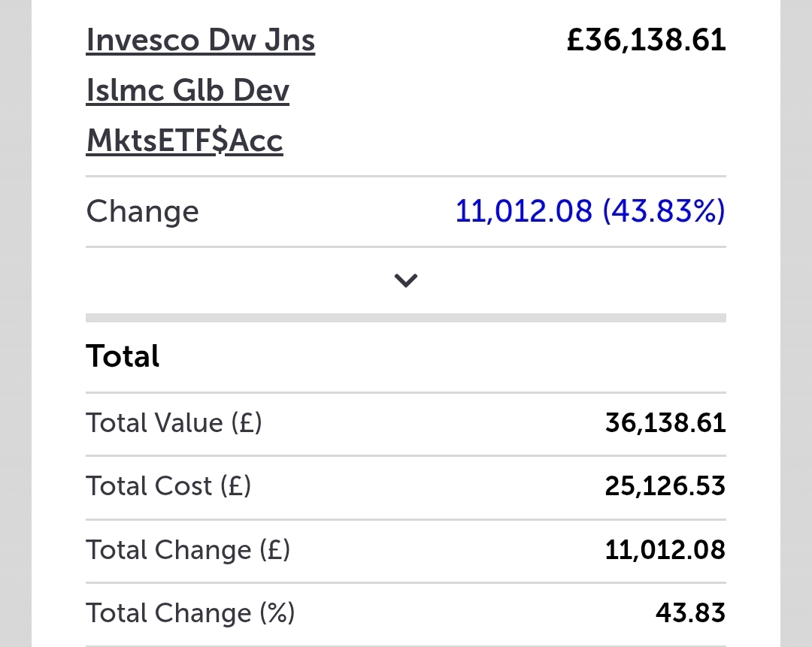Click the Total Cost (£) label
Viewport: 812px width, 647px height.
[168, 486]
